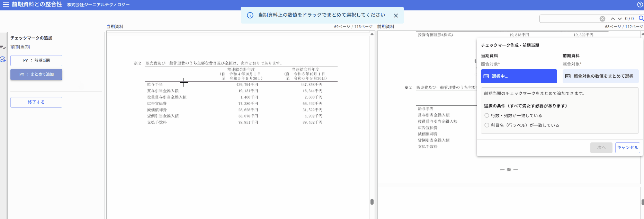Viewport: 644px width, 219px height.
Task: Click value 439,794千円 in 給与手当 row
Action: click(x=247, y=85)
